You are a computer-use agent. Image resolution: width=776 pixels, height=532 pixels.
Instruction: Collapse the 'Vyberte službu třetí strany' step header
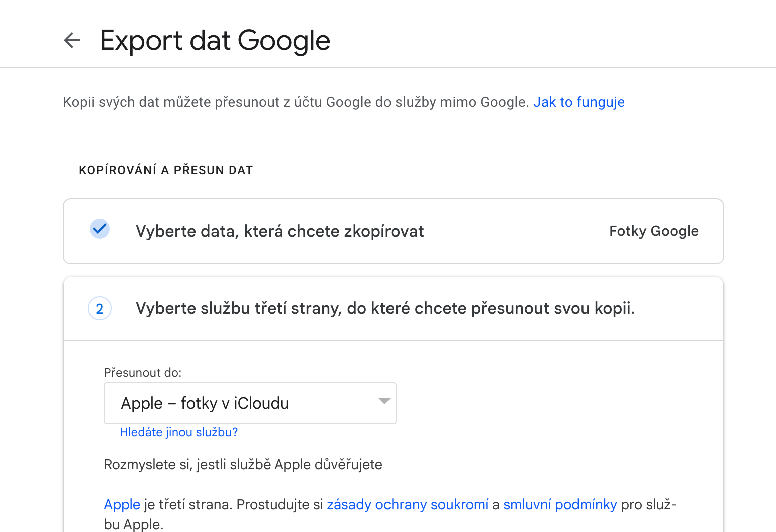pos(385,308)
